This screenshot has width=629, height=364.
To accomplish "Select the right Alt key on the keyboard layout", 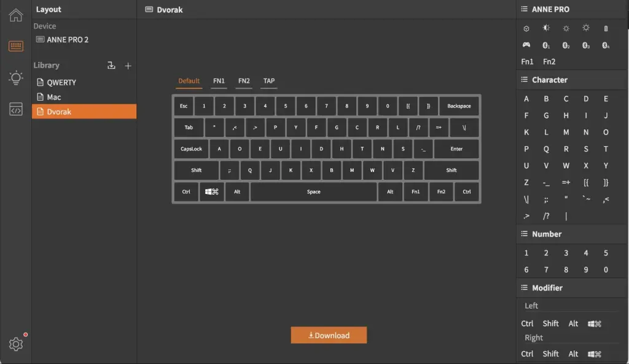I will (390, 192).
